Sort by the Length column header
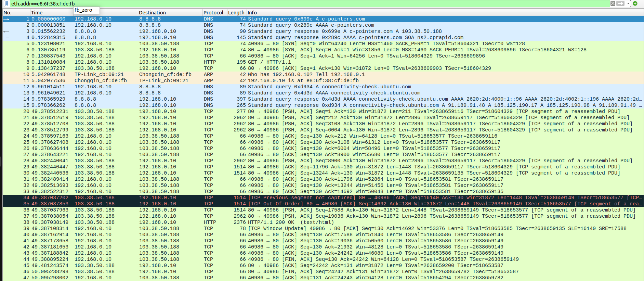The width and height of the screenshot is (644, 281). (x=236, y=13)
